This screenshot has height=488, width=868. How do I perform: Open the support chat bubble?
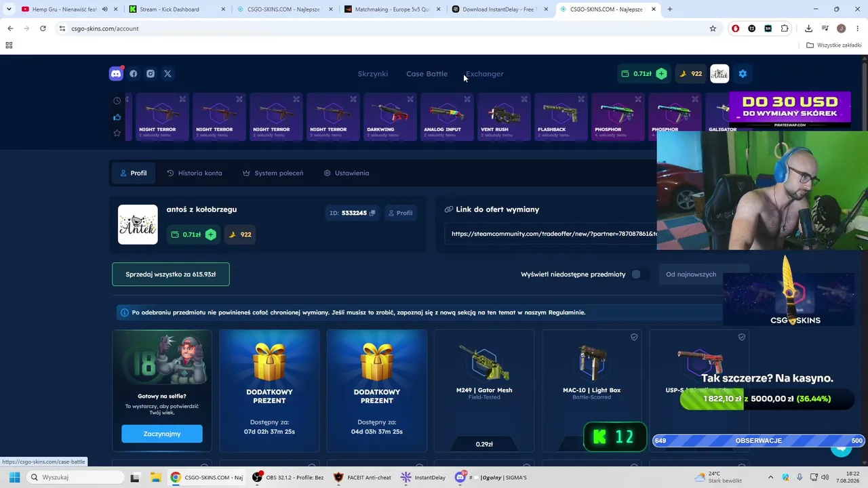(841, 447)
